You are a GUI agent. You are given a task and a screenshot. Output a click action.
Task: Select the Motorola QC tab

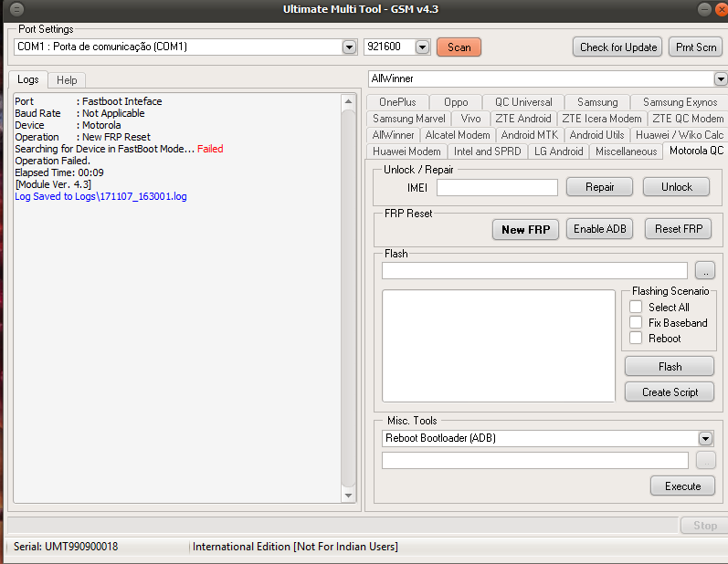[x=696, y=151]
